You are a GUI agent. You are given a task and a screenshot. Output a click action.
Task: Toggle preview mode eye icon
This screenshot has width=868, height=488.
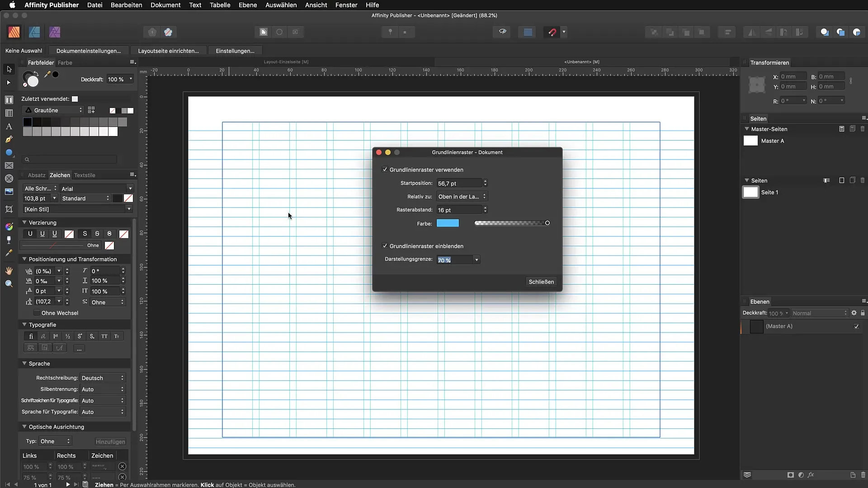[x=502, y=32]
